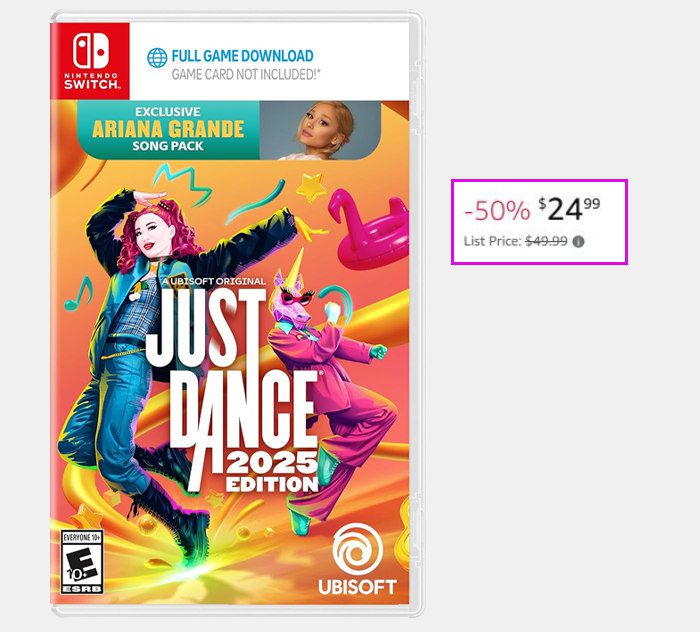
Task: Click the blue globe download icon
Action: click(x=157, y=58)
